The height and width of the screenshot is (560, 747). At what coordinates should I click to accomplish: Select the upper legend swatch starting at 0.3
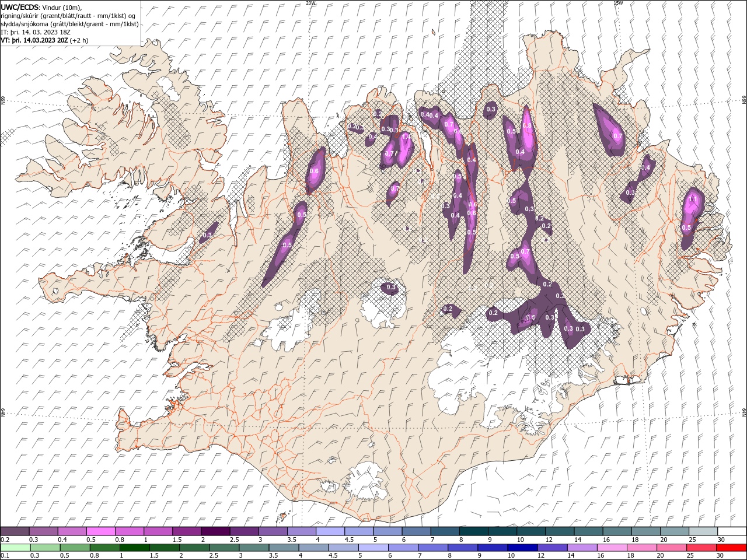(44, 531)
